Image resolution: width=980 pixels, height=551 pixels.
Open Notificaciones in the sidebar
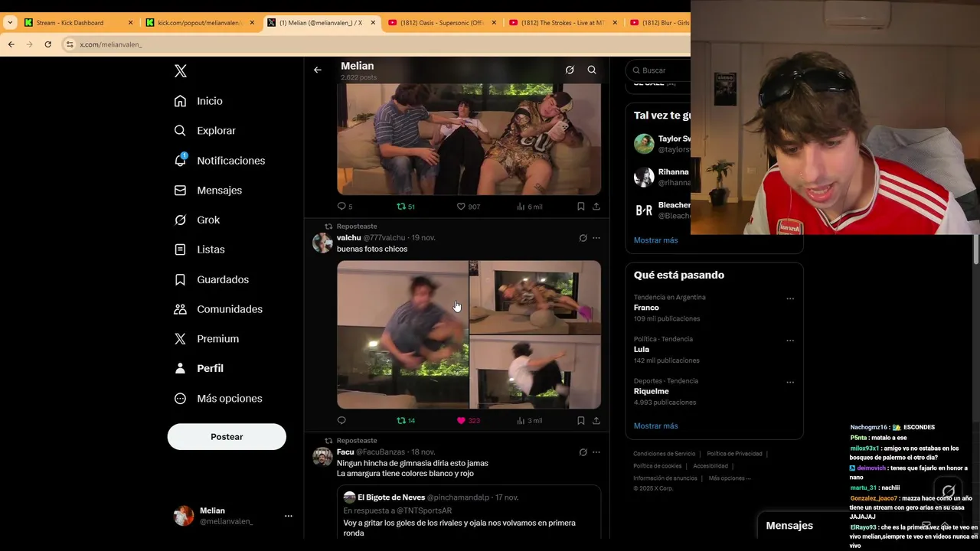pyautogui.click(x=219, y=161)
